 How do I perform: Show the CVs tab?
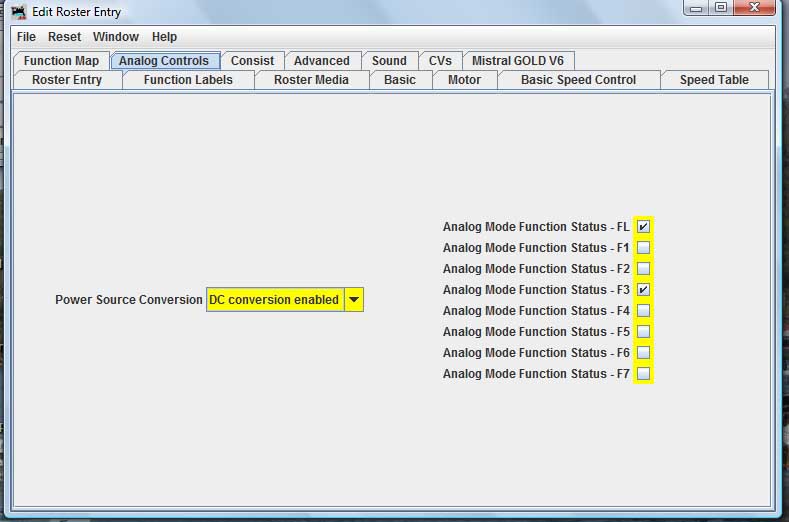click(x=440, y=61)
